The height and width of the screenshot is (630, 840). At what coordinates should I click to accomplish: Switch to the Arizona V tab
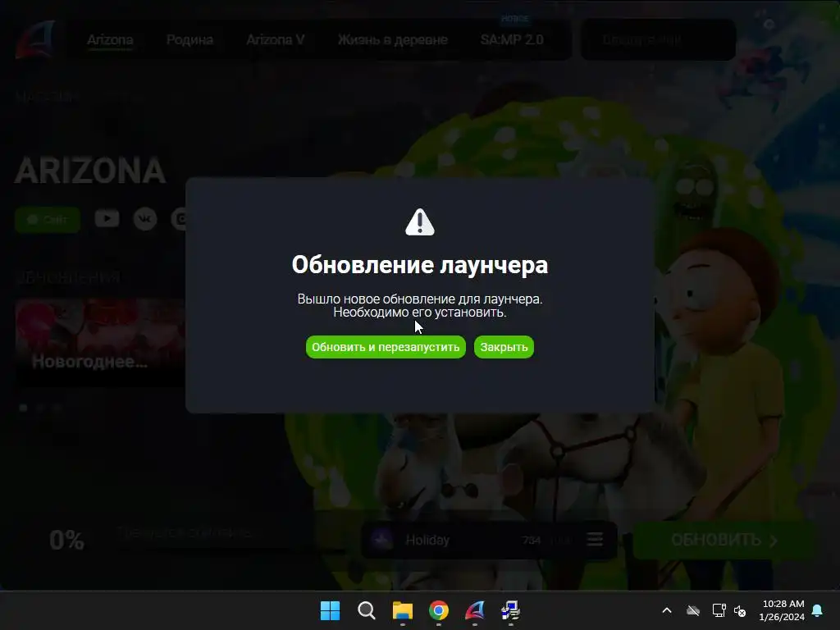[276, 39]
